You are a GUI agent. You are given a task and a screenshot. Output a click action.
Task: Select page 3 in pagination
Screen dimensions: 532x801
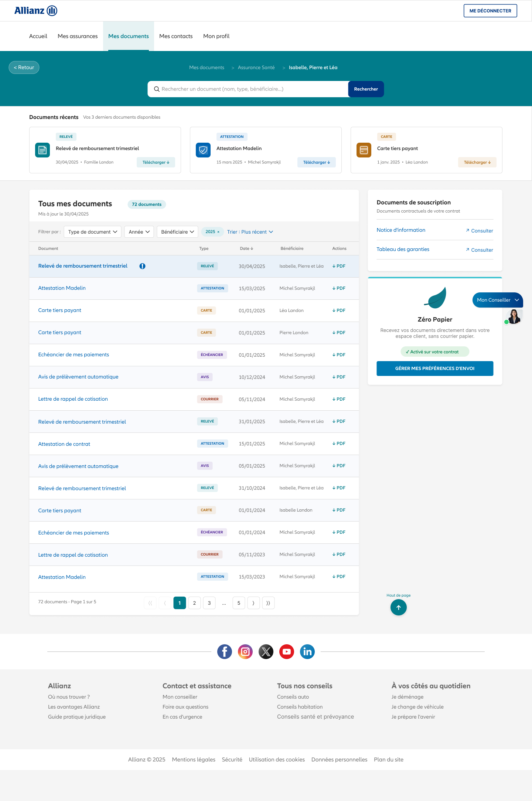(209, 603)
